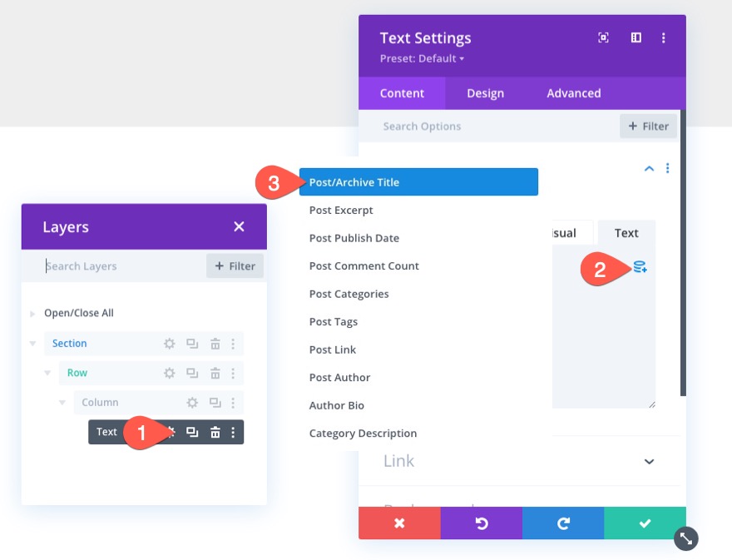The width and height of the screenshot is (732, 560).
Task: Redo change in Text Settings
Action: pos(563,523)
